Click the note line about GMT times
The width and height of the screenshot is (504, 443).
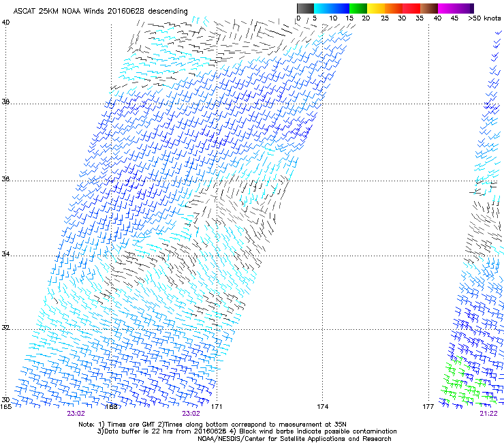click(212, 425)
